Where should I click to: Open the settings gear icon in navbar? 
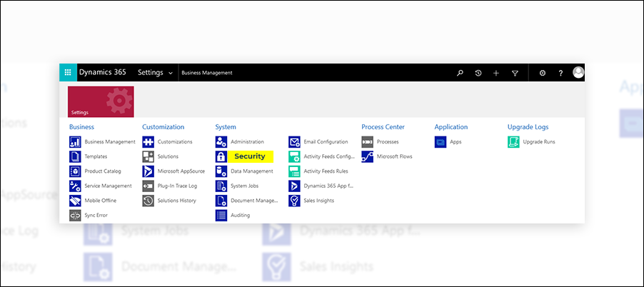click(x=543, y=73)
